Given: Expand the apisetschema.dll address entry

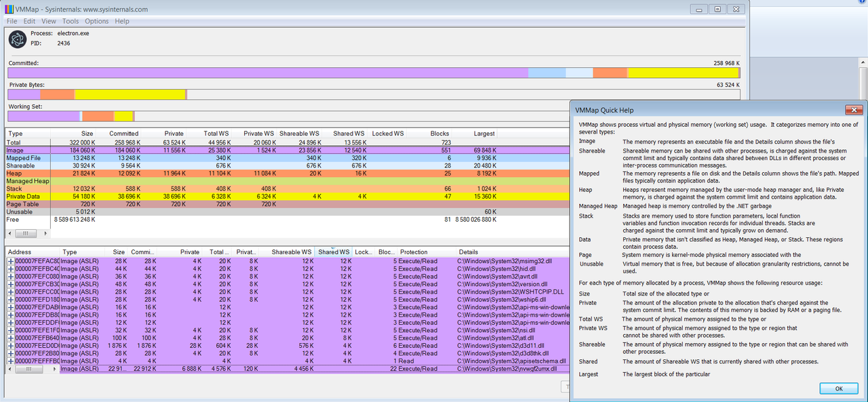Looking at the screenshot, I should [x=10, y=361].
